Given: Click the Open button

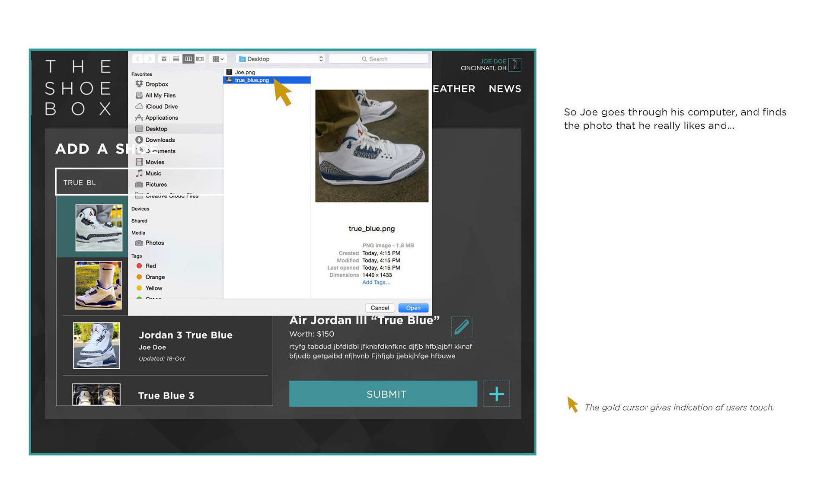Looking at the screenshot, I should click(x=413, y=308).
